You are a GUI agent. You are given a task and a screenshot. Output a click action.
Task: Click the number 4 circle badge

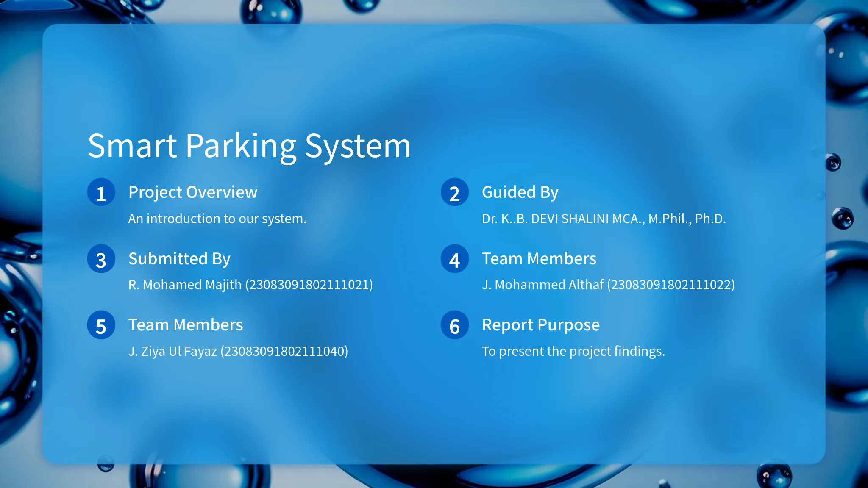click(454, 259)
